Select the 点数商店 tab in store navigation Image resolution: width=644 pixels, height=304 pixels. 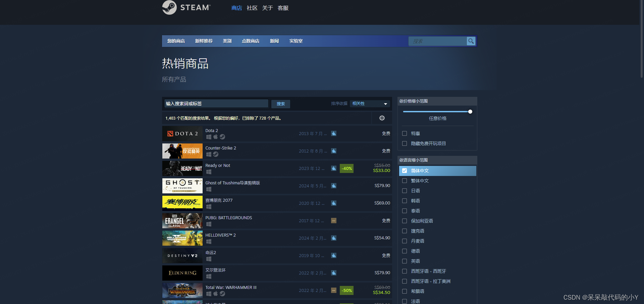tap(250, 41)
